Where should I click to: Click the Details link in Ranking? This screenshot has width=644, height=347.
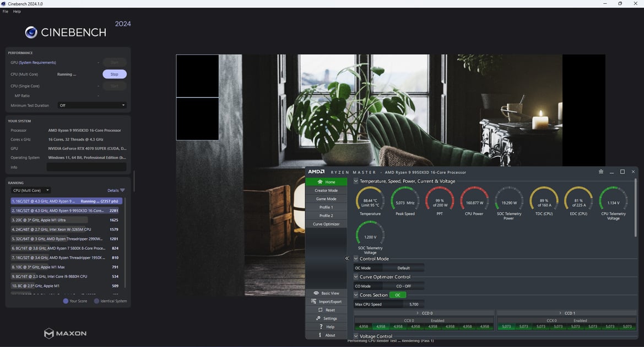pyautogui.click(x=113, y=190)
